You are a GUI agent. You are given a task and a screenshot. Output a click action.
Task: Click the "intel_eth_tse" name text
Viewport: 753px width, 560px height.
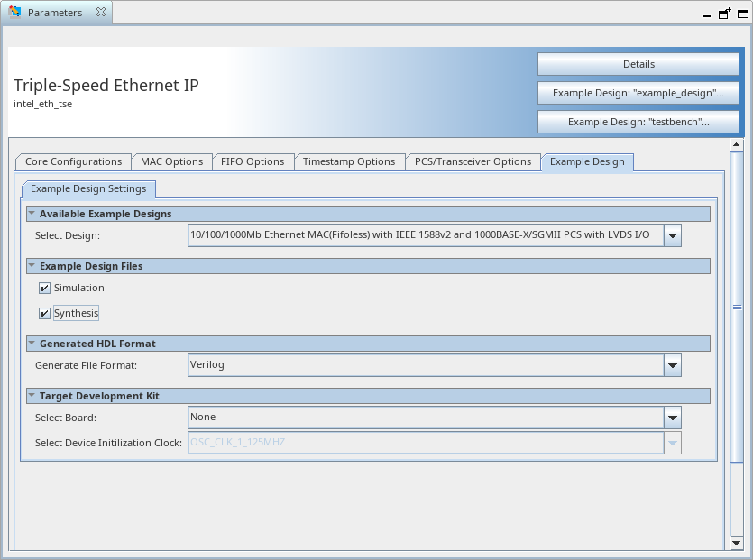coord(42,104)
